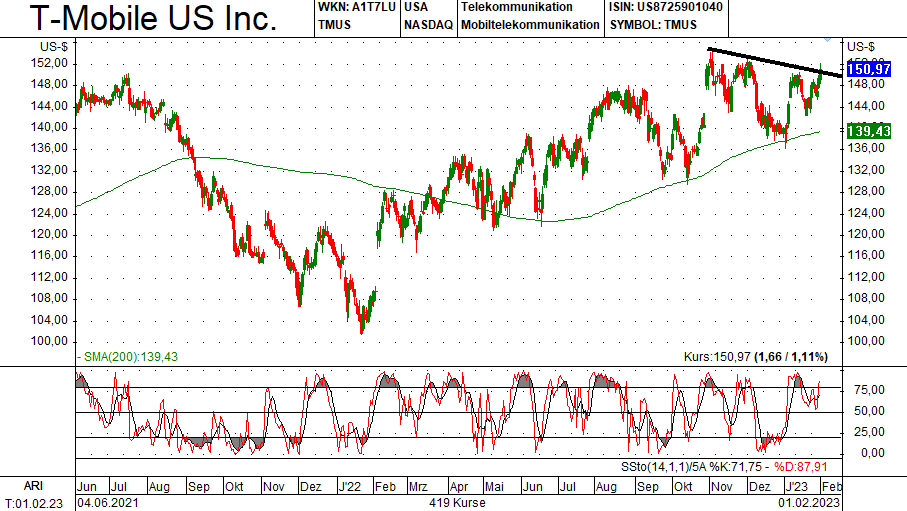Screen dimensions: 907x511
Task: Click the 25,00 stochastic level label
Action: click(869, 431)
